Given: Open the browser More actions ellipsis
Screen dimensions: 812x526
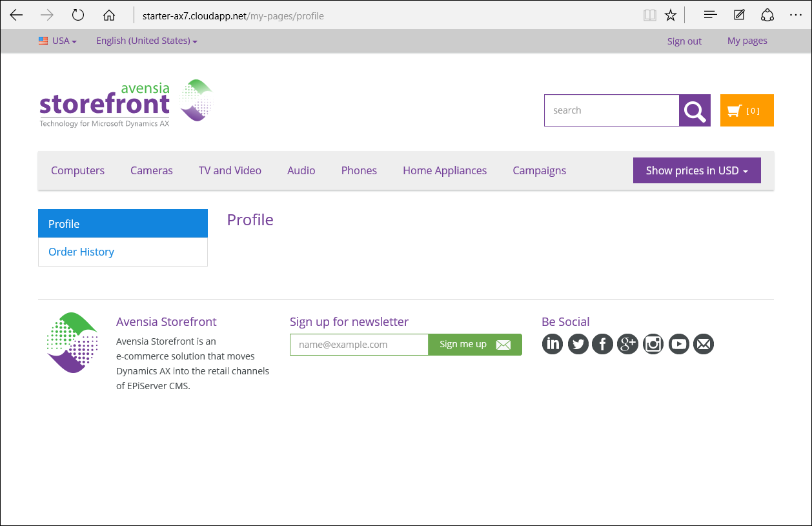Looking at the screenshot, I should click(x=796, y=15).
